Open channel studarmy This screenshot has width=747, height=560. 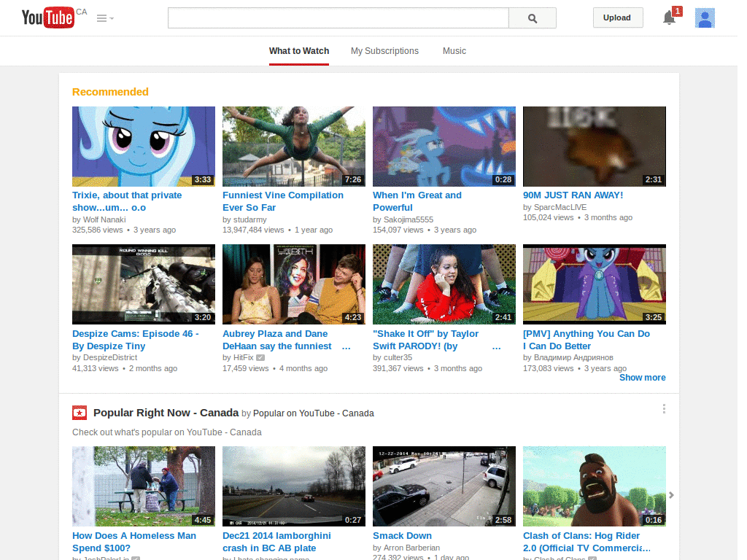tap(250, 219)
